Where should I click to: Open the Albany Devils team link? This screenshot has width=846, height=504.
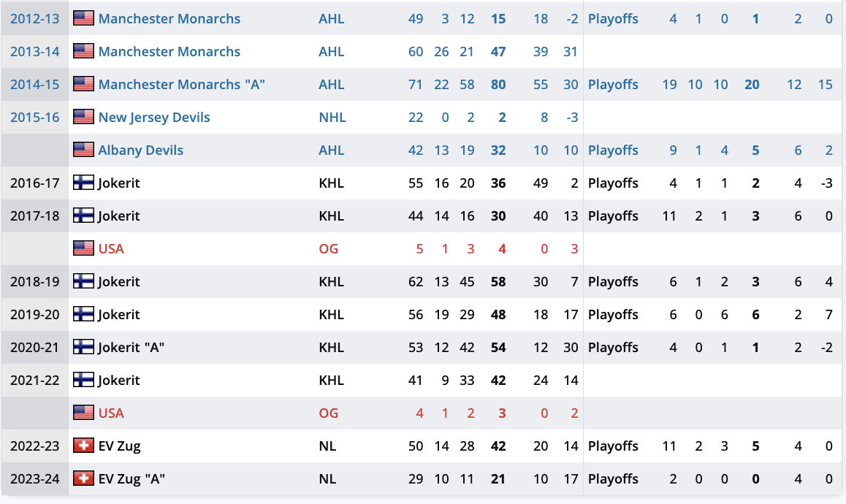click(x=140, y=150)
